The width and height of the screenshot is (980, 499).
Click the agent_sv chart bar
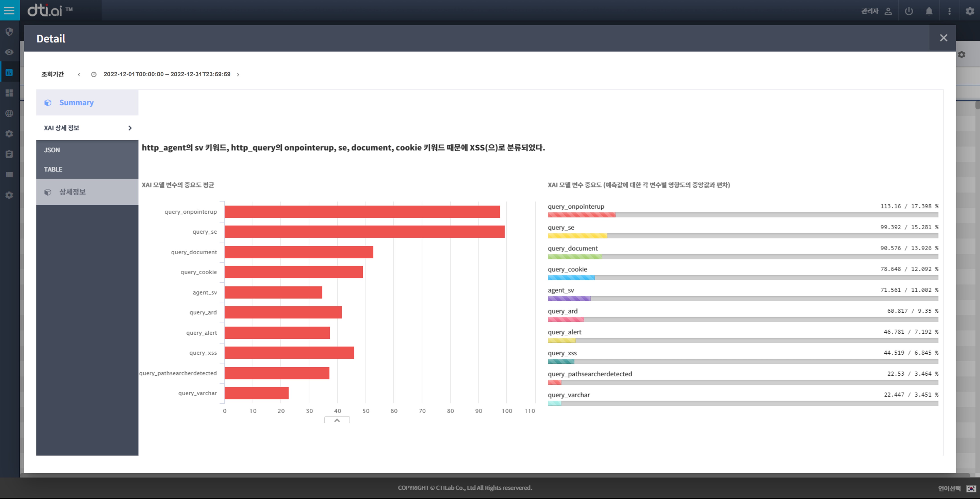click(273, 293)
